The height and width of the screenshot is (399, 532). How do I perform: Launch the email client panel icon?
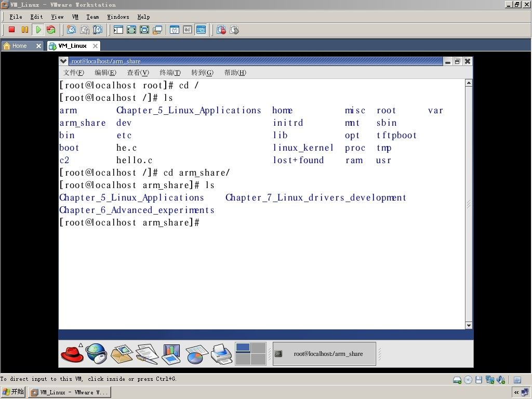(122, 354)
